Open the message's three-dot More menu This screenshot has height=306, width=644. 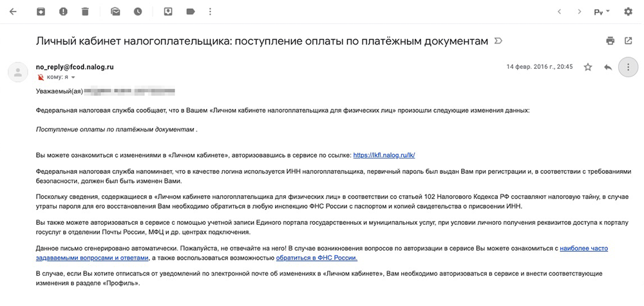pyautogui.click(x=627, y=67)
